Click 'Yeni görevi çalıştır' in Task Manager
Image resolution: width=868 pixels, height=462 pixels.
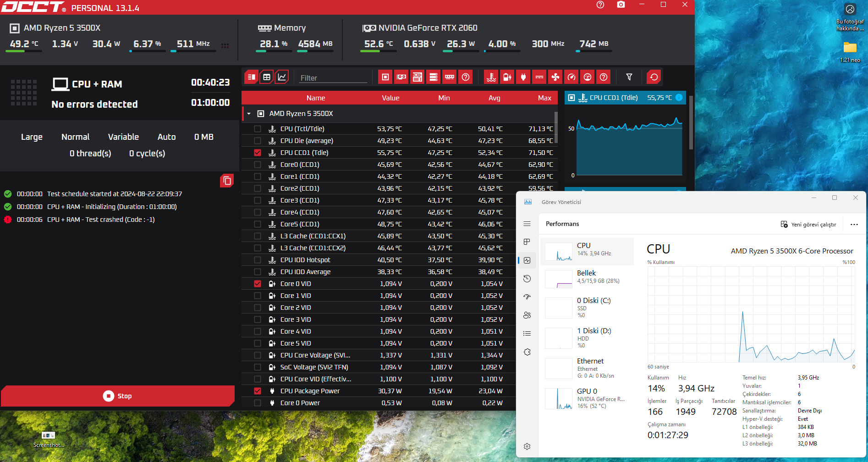(x=808, y=225)
